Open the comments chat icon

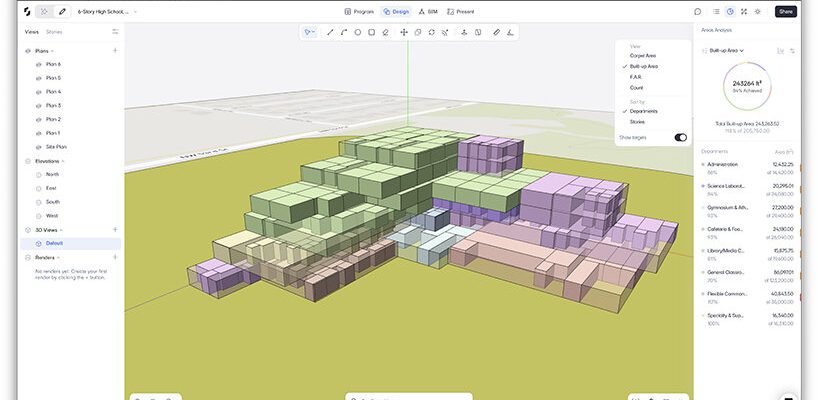[697, 11]
